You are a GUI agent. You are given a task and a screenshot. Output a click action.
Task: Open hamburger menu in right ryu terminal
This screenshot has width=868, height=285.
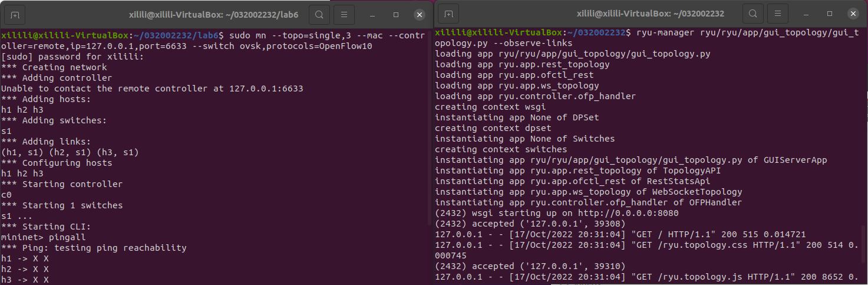click(x=778, y=14)
